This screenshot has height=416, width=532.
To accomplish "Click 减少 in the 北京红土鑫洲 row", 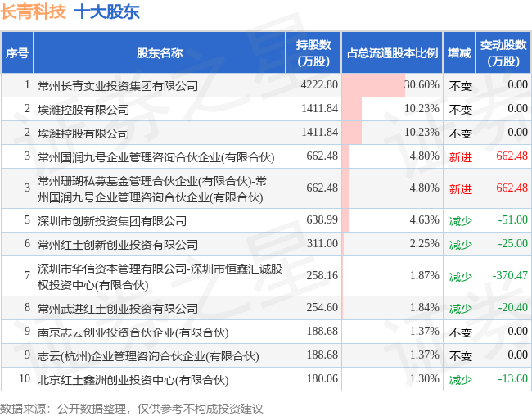I will point(461,380).
